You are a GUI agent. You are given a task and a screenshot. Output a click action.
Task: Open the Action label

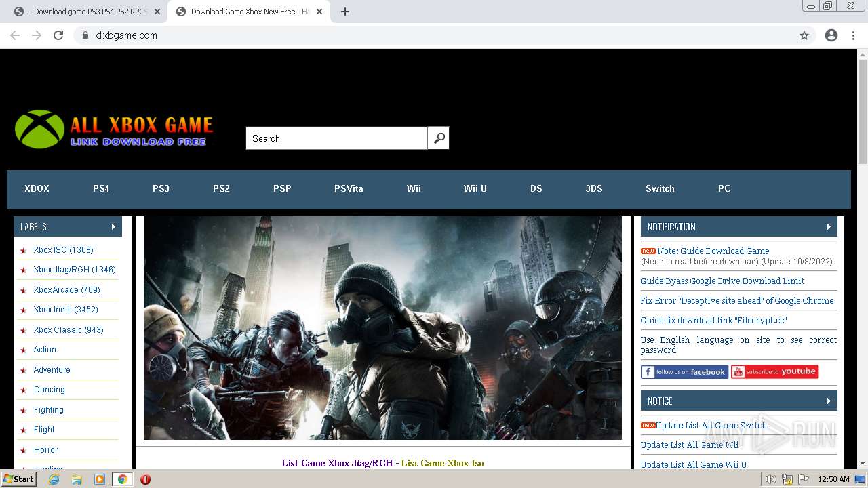(x=45, y=350)
